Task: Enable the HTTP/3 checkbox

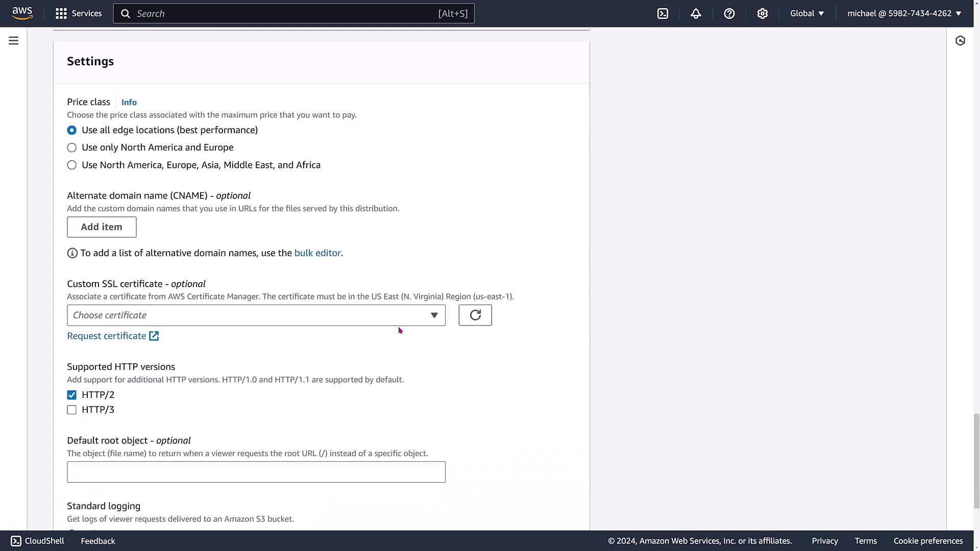Action: 72,410
